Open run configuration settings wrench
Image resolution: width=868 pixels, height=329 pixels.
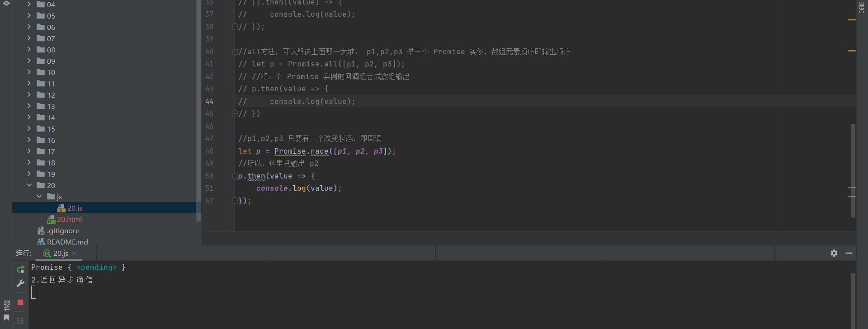[20, 283]
